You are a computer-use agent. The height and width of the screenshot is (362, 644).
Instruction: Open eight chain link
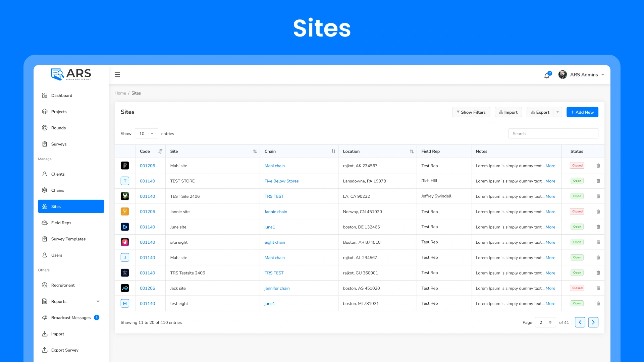coord(275,242)
